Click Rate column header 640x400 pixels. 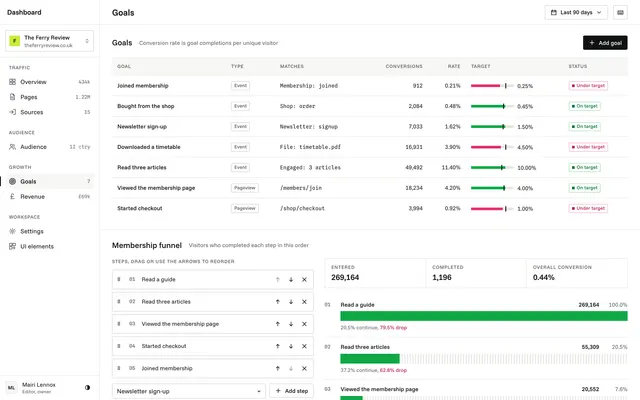[x=454, y=66]
